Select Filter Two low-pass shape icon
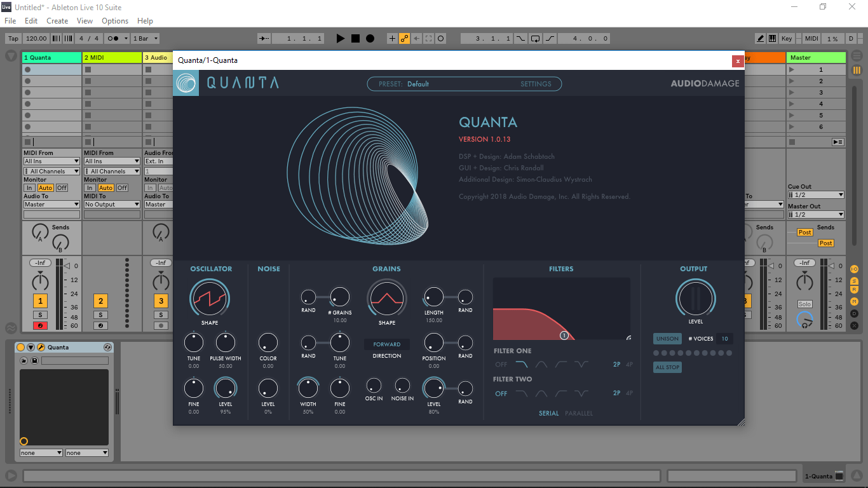868x488 pixels. click(x=521, y=393)
